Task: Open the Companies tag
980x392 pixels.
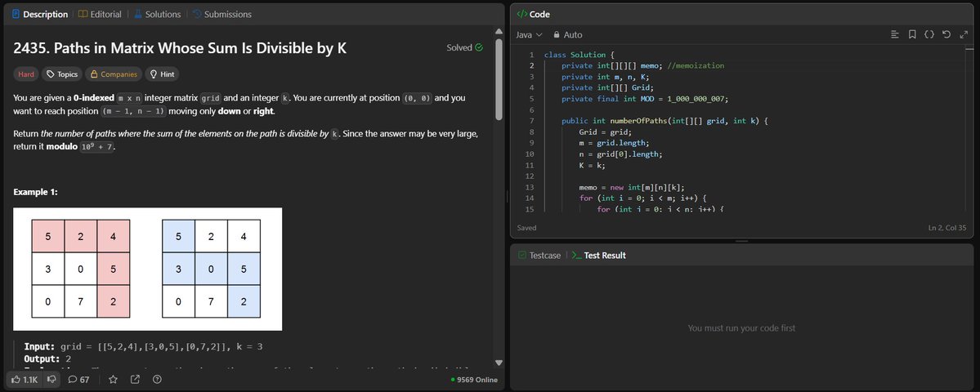Action: [x=114, y=74]
